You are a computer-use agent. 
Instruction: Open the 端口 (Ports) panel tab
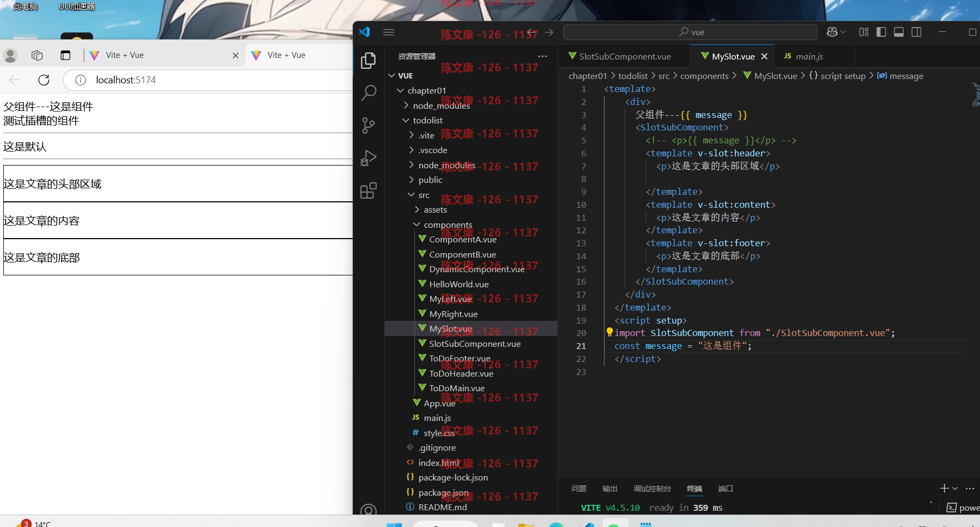click(x=725, y=489)
